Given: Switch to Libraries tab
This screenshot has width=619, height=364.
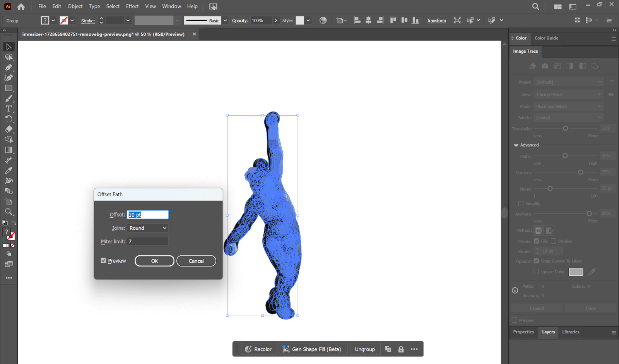Looking at the screenshot, I should [x=571, y=332].
